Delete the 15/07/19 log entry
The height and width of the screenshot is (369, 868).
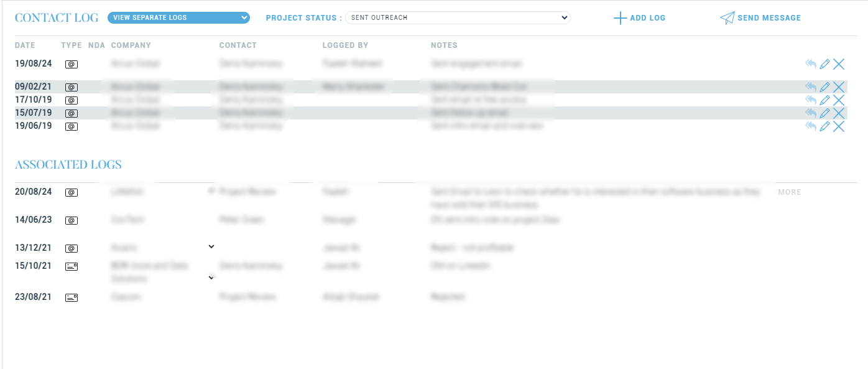coord(839,113)
